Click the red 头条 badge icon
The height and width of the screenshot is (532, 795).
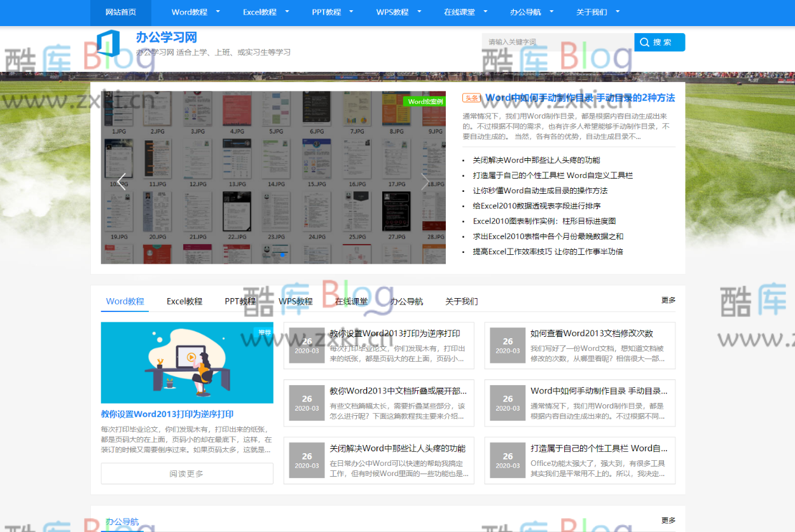471,97
